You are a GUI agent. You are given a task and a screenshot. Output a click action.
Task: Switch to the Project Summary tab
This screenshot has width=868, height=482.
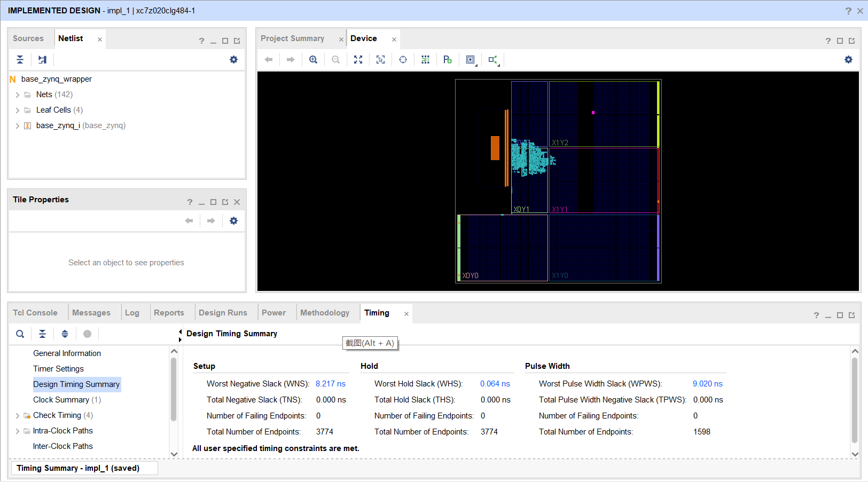(293, 38)
